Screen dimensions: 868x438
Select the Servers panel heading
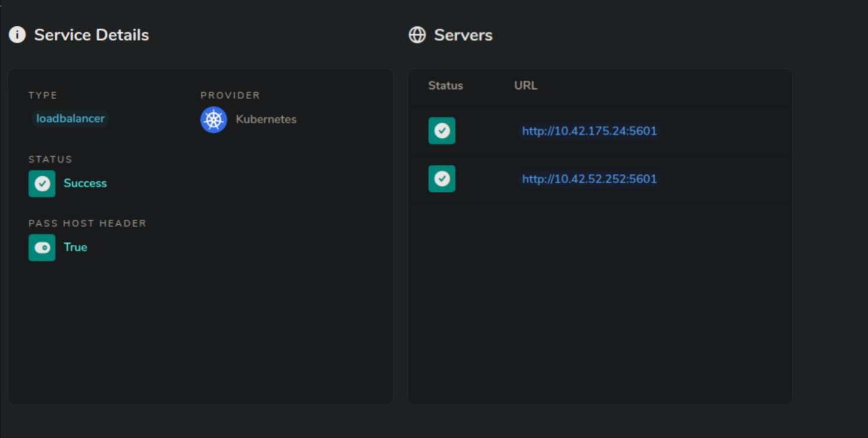point(463,35)
